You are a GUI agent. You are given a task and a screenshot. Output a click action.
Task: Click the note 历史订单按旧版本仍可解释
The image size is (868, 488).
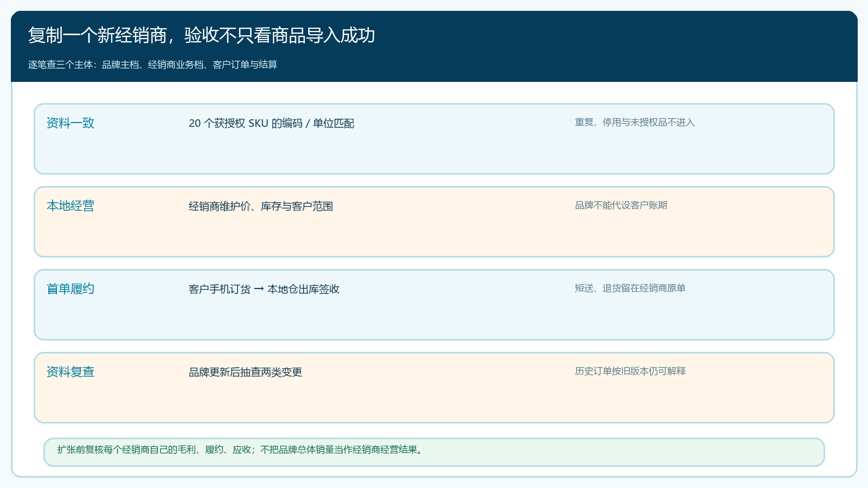tap(630, 371)
